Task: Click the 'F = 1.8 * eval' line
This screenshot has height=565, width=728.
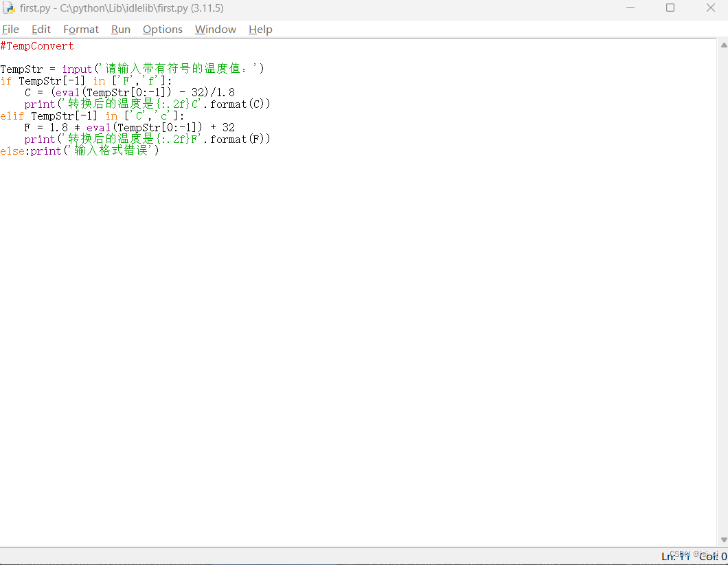Action: (130, 127)
